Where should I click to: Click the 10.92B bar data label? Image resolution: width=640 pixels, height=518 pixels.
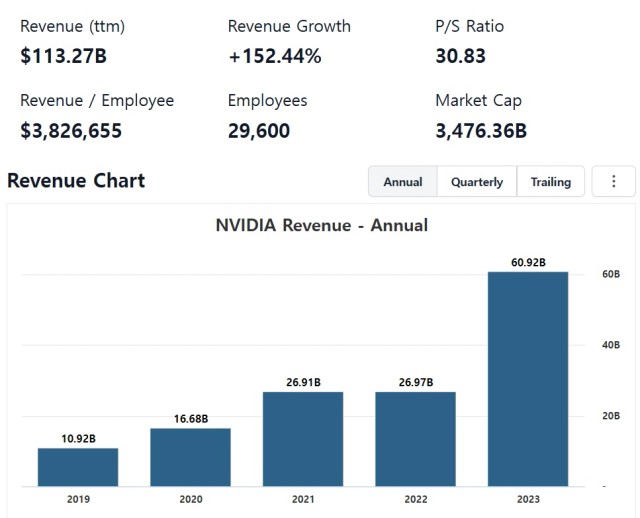pos(78,439)
